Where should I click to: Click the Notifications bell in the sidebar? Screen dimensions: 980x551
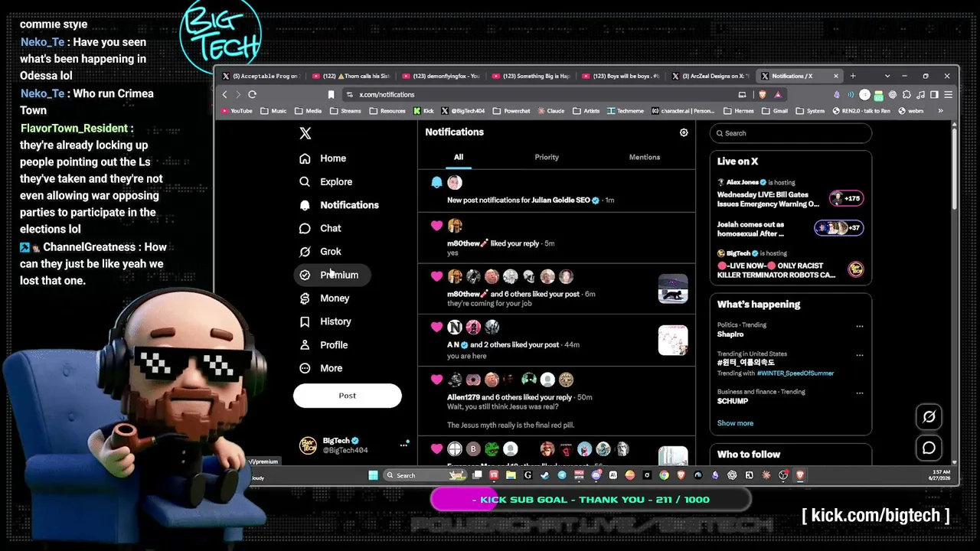point(305,205)
